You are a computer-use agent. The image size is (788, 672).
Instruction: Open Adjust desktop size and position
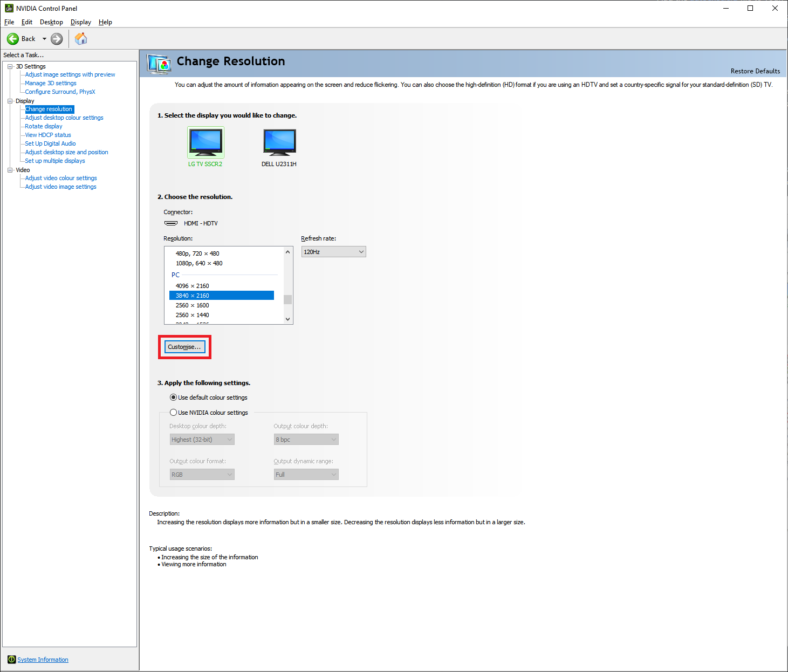click(x=66, y=152)
